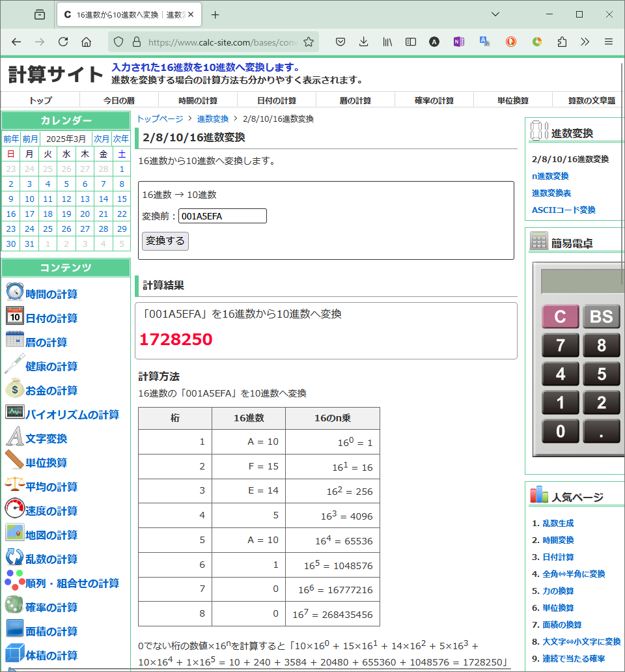Open the Firefox hamburger menu
The width and height of the screenshot is (625, 672).
click(609, 42)
